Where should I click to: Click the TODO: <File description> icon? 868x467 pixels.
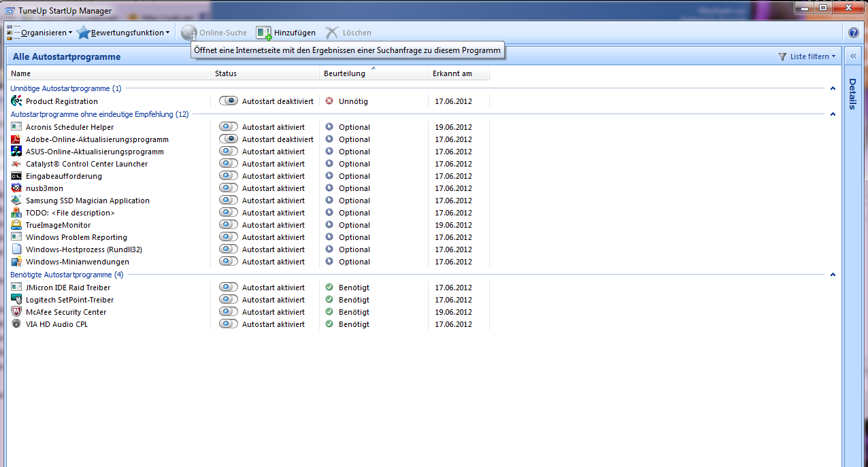(16, 213)
